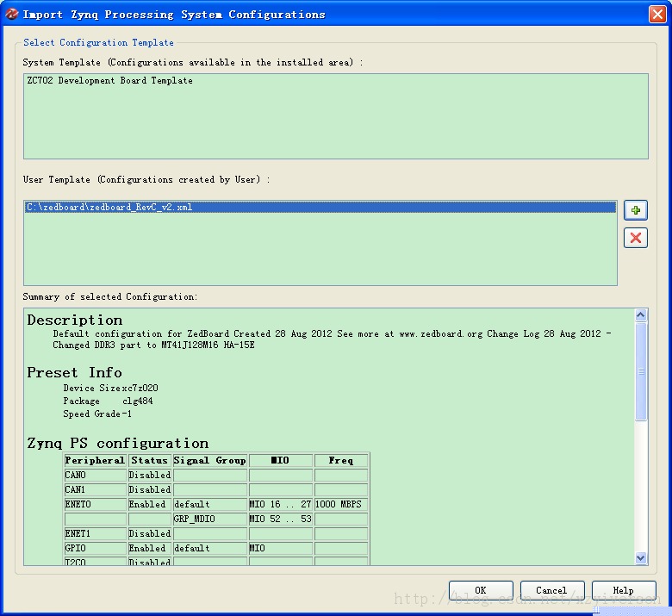Click the 1000 MBPS frequency cell
The height and width of the screenshot is (616, 672).
(x=341, y=504)
